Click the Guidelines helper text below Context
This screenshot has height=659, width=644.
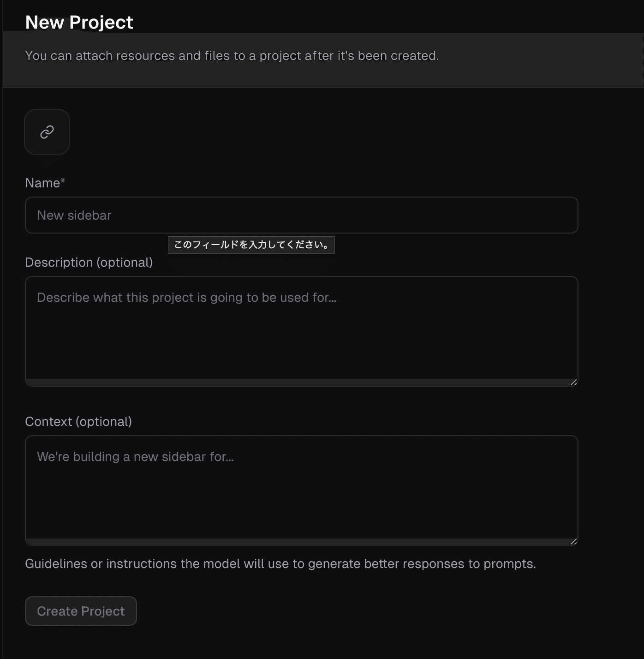[280, 564]
